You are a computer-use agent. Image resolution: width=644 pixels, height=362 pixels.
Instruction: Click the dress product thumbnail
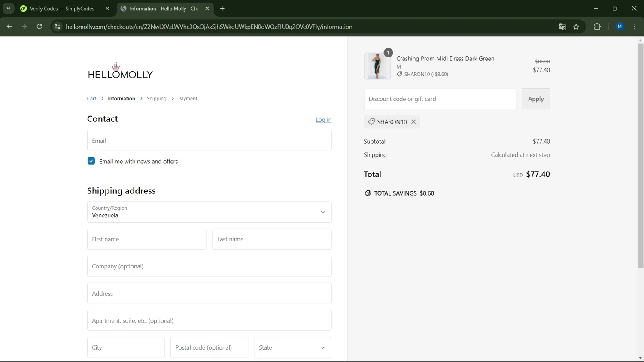[x=377, y=66]
